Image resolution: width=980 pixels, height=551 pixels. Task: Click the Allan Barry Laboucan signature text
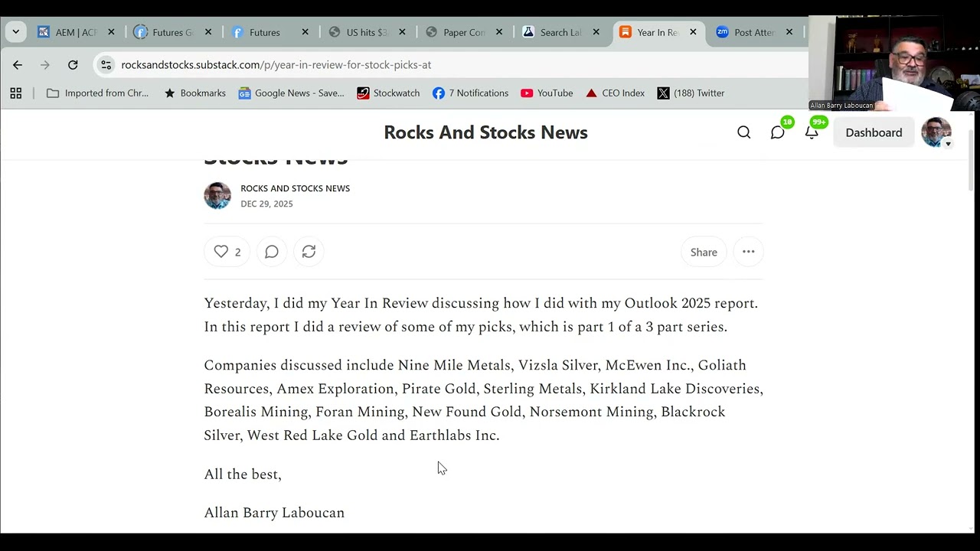tap(274, 513)
